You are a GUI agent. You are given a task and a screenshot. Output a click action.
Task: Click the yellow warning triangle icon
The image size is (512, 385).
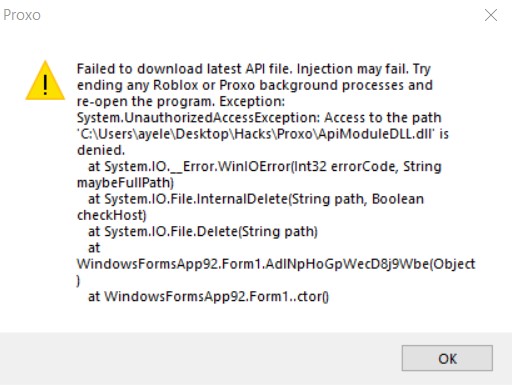click(x=45, y=80)
